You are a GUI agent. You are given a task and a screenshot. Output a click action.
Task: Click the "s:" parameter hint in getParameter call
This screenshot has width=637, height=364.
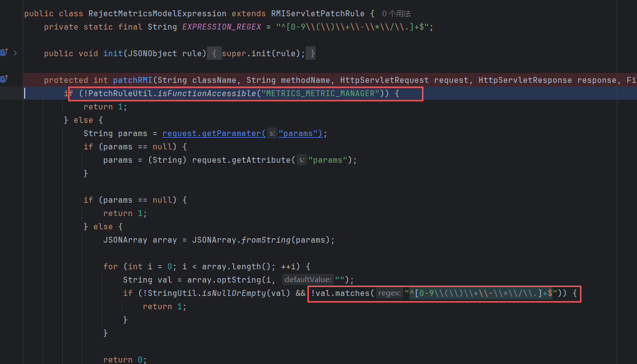tap(272, 133)
